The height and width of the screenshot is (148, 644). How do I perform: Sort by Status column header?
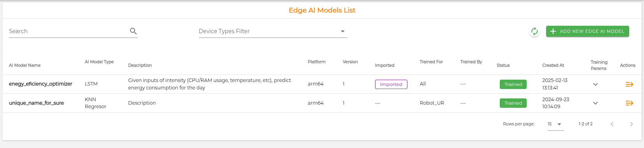point(503,65)
